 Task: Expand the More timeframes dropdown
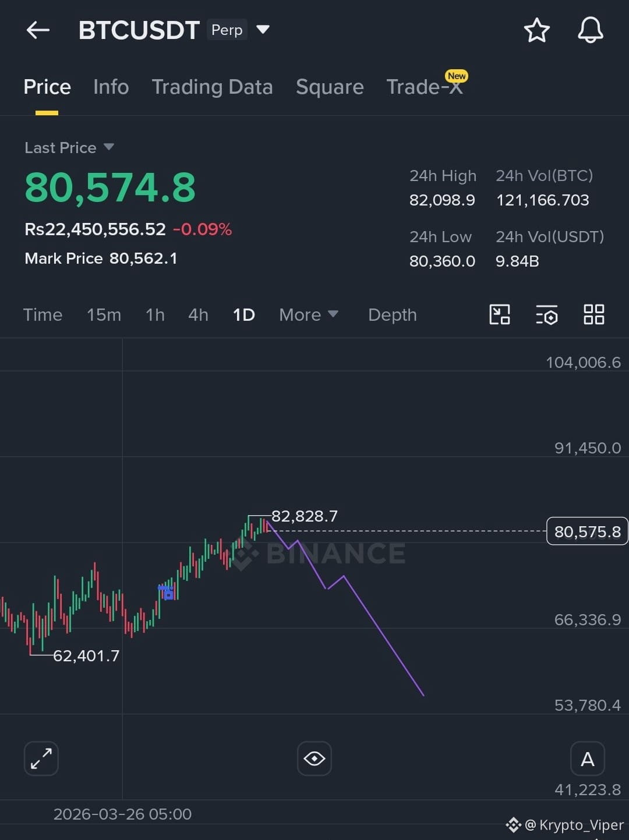[309, 315]
